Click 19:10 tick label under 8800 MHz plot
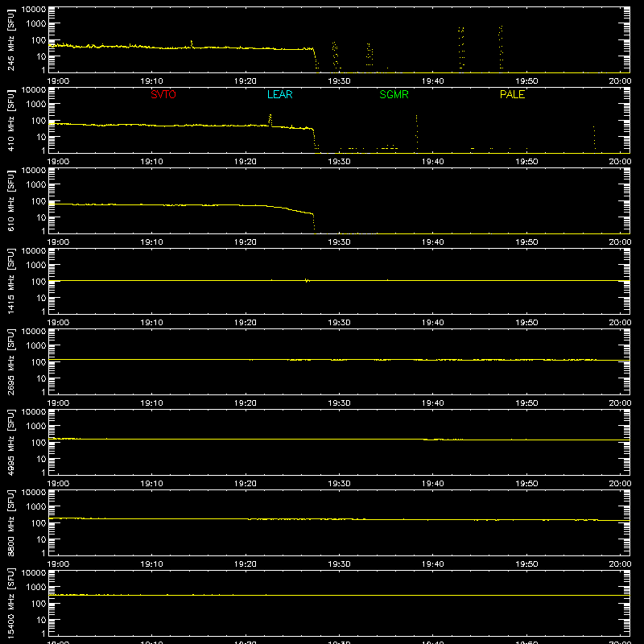Screen dimensions: 644x644 pos(151,564)
